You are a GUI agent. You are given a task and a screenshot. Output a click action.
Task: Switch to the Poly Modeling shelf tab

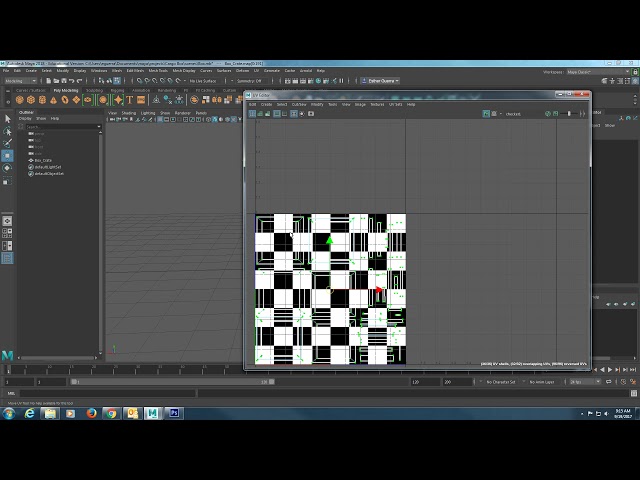[66, 90]
